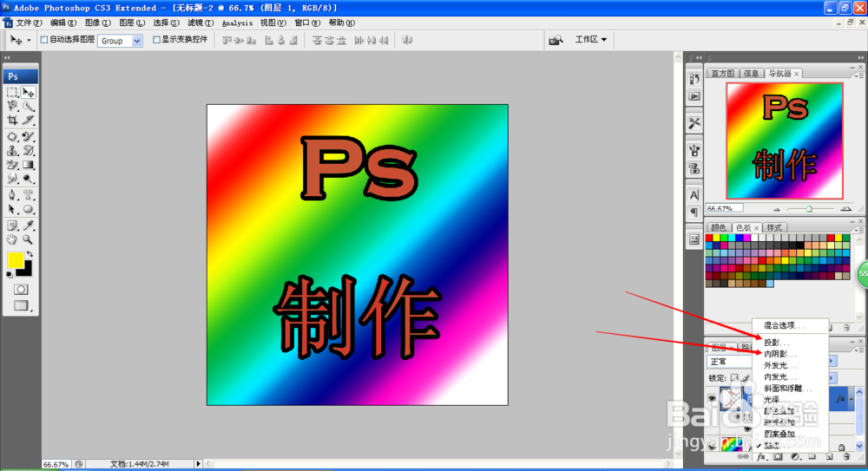Choose 外发光 from layer style menu
The width and height of the screenshot is (868, 471).
click(x=780, y=365)
